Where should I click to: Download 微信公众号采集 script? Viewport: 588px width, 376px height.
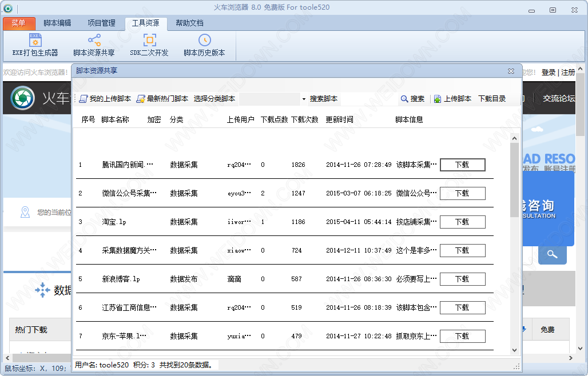coord(462,193)
